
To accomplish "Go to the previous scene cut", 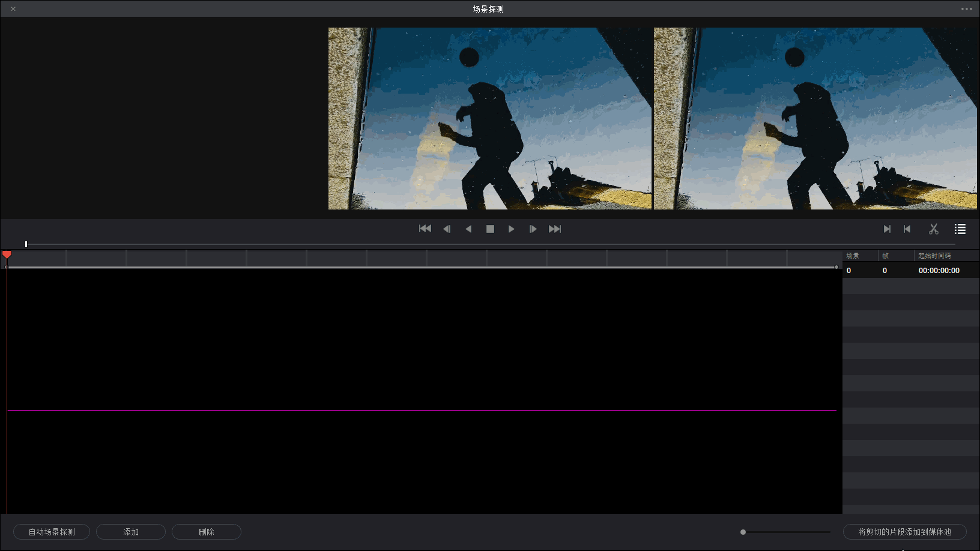I will (x=907, y=229).
